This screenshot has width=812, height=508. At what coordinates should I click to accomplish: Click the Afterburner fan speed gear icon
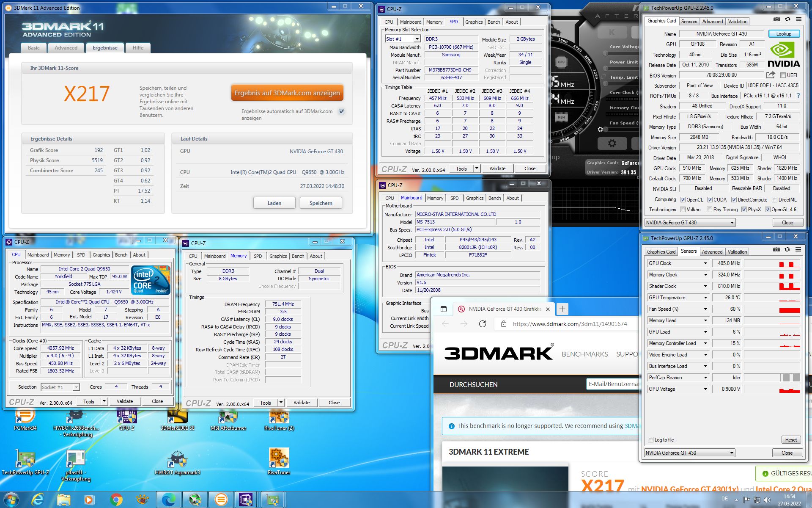coord(600,129)
